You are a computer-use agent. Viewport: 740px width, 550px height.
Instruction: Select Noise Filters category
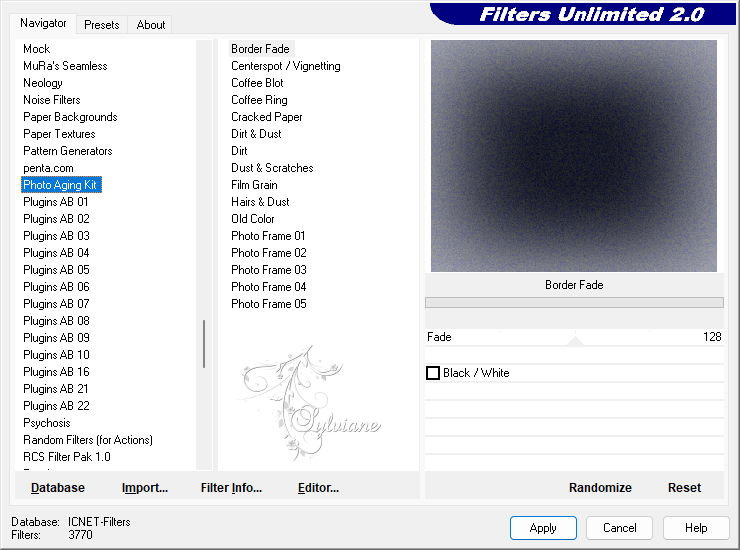[x=52, y=100]
